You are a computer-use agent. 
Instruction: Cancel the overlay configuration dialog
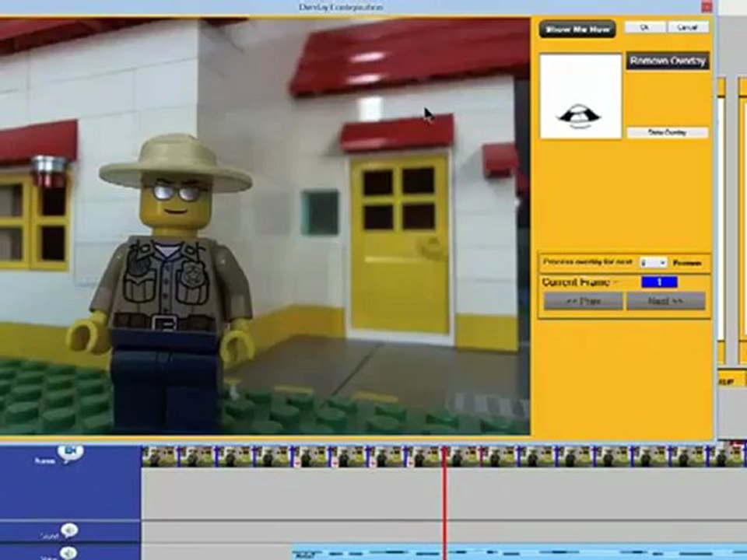pos(688,28)
